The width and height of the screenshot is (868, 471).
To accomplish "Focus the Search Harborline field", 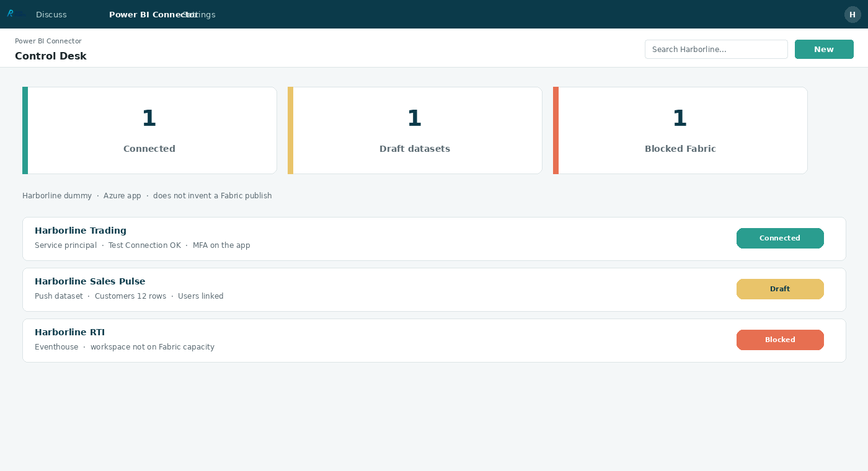I will [x=716, y=49].
